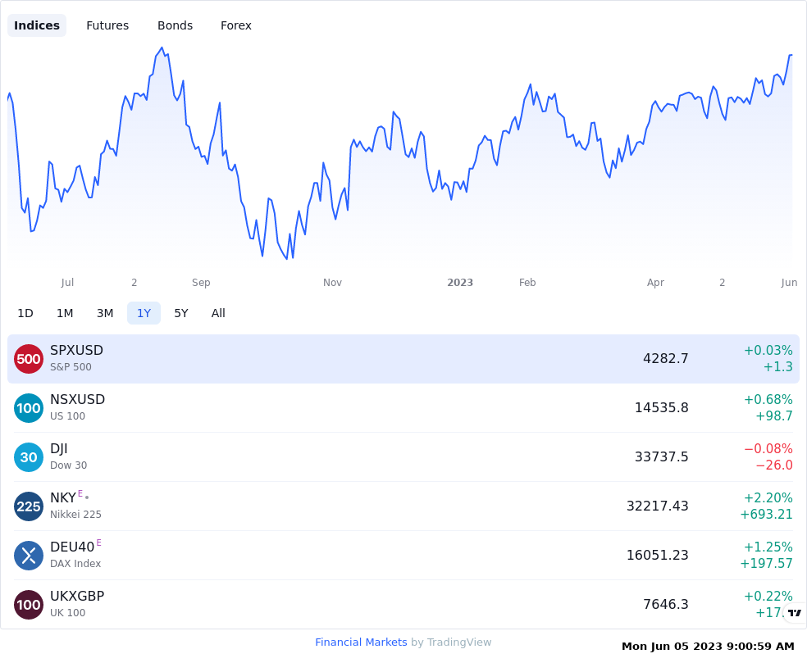The height and width of the screenshot is (672, 807).
Task: Click the 2023 label on chart axis
Action: tap(460, 282)
